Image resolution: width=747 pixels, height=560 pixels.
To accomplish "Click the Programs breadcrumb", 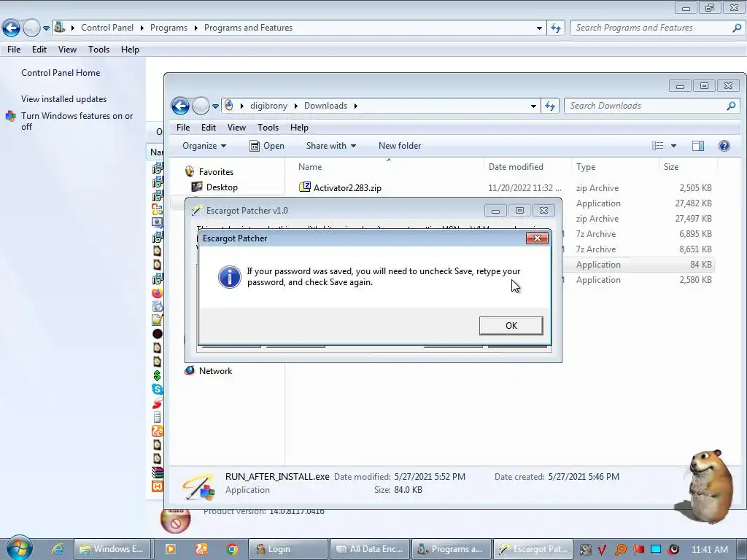I will (x=169, y=28).
